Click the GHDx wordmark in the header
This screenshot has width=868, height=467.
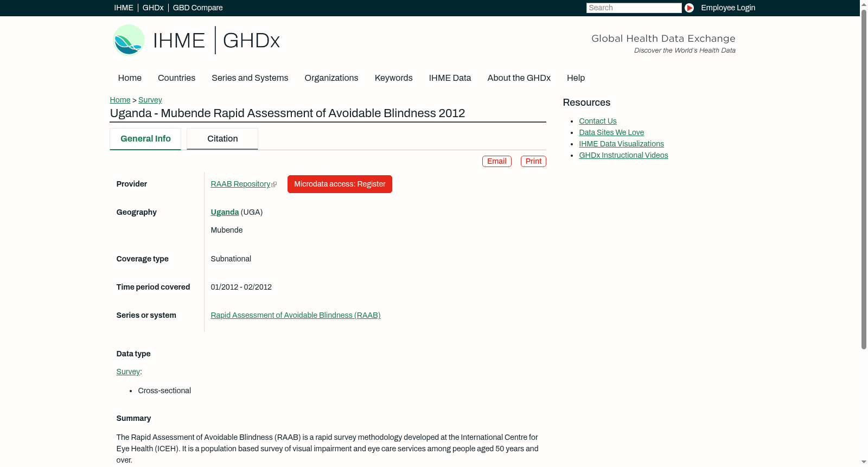(x=251, y=41)
